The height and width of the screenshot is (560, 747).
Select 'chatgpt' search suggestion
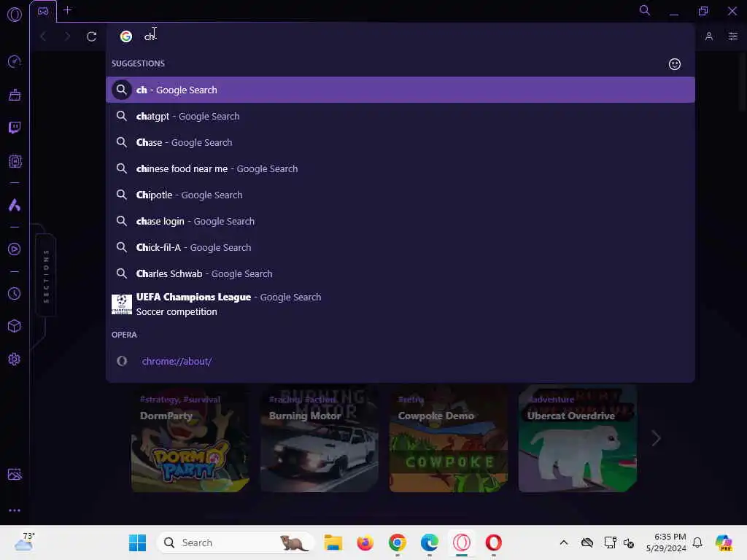tap(400, 116)
